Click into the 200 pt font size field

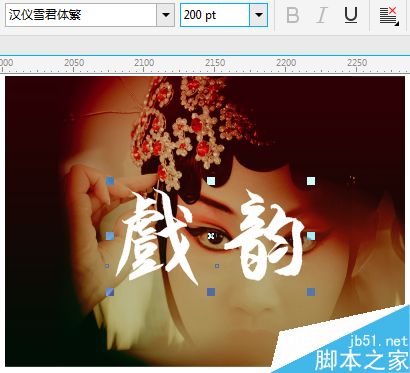[x=215, y=15]
